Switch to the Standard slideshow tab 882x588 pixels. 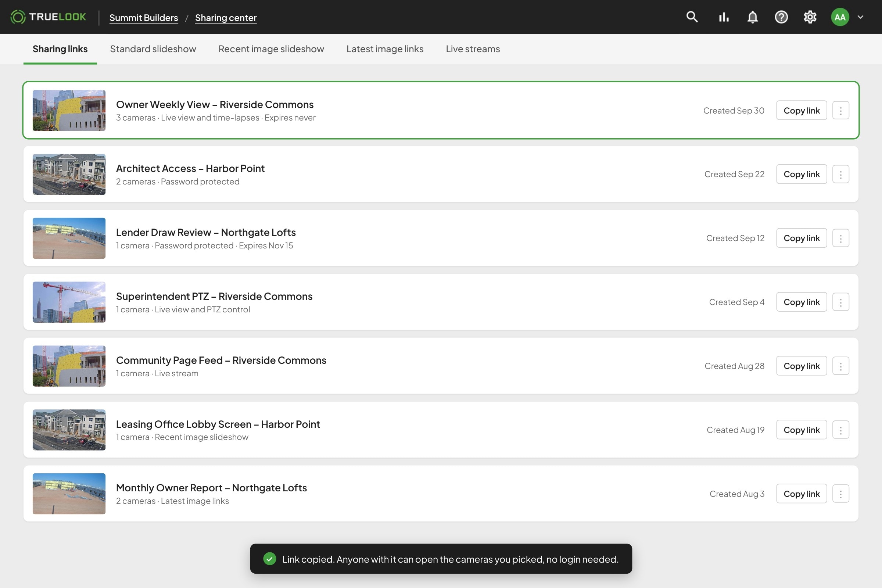(x=153, y=49)
